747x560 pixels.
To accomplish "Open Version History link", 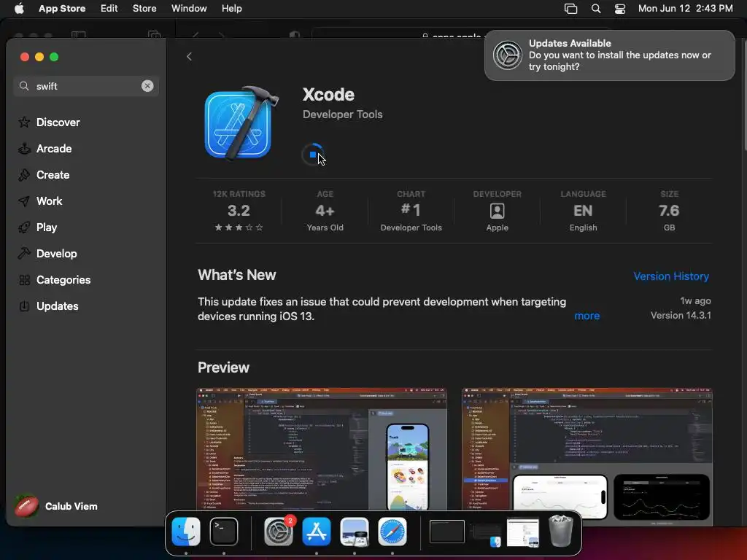I will (671, 276).
